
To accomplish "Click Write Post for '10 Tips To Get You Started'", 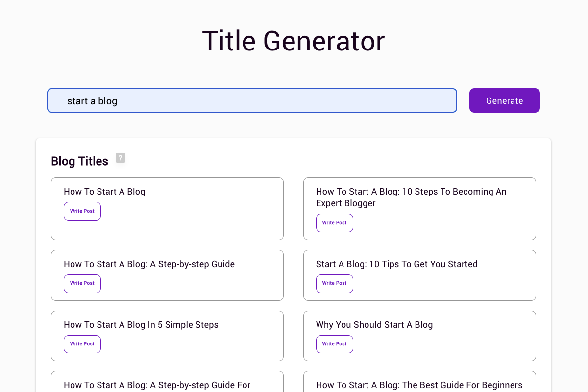I will point(334,283).
